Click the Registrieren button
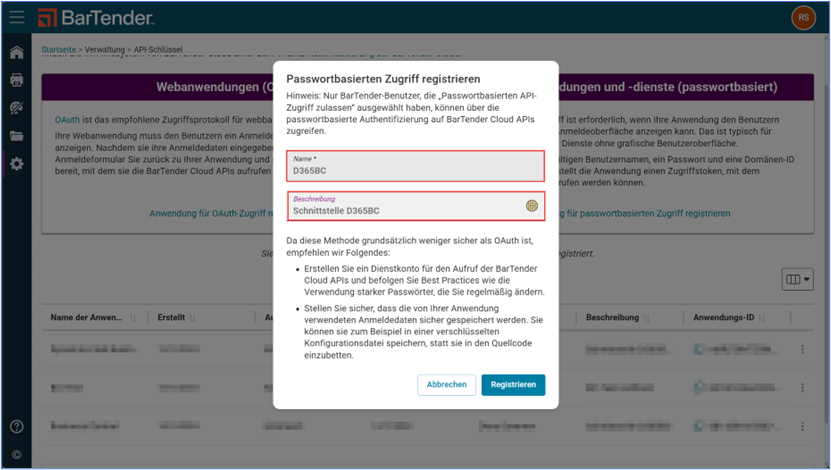This screenshot has width=831, height=470. click(x=513, y=384)
